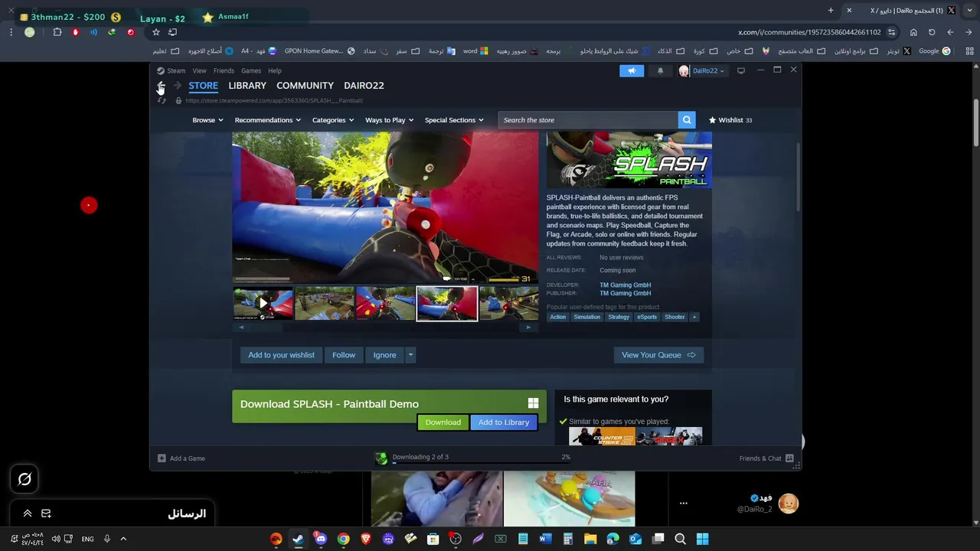Click the store search magnifier button

687,120
